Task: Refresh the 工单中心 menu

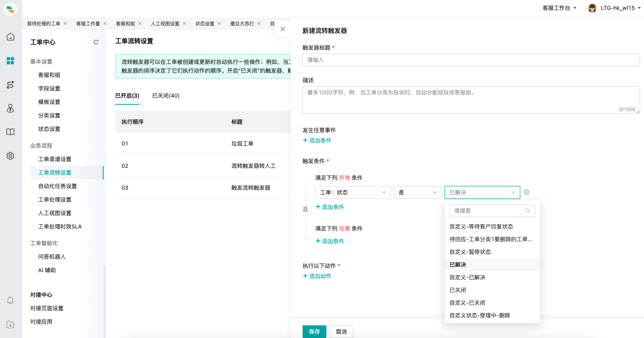Action: [x=96, y=42]
